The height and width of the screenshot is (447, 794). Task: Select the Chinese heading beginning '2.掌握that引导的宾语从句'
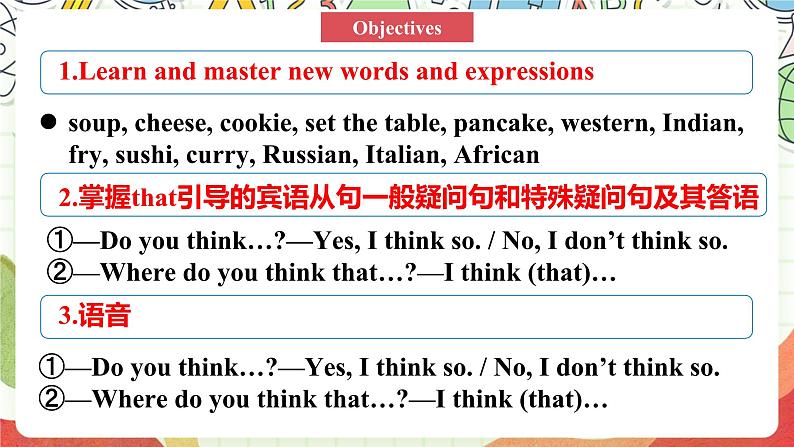(x=408, y=197)
